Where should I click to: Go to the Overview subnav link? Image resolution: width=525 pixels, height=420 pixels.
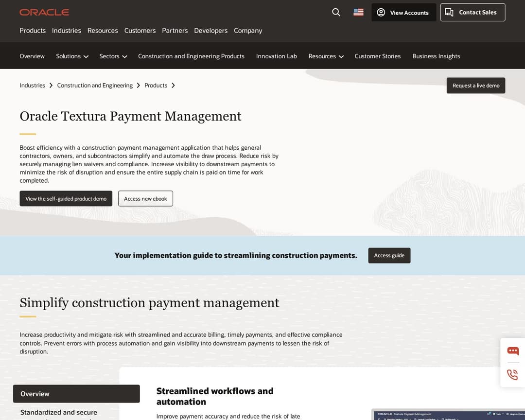coord(32,56)
